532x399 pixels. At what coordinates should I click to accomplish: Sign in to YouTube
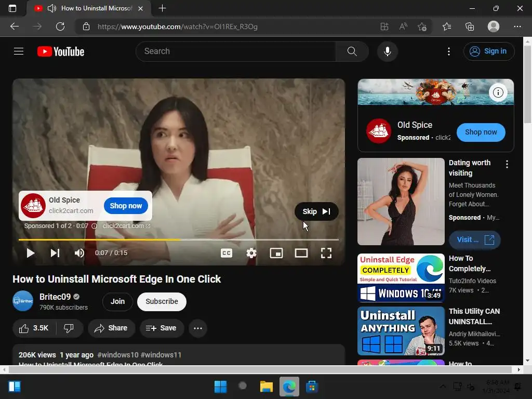tap(488, 51)
